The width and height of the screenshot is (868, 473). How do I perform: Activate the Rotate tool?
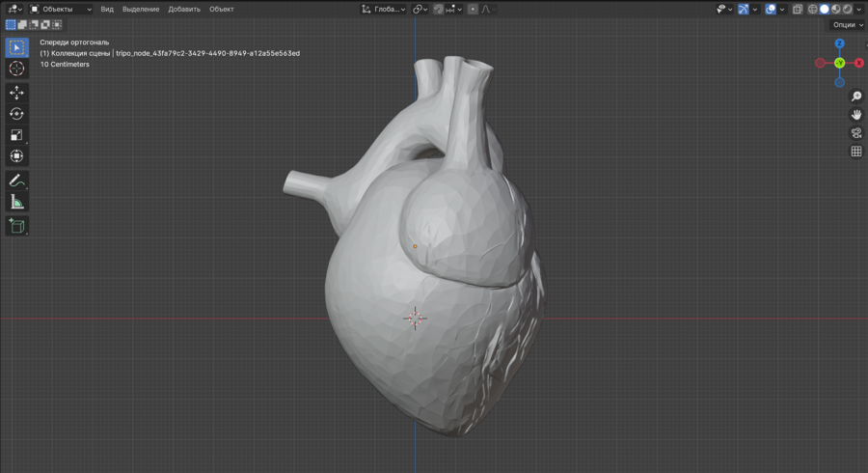tap(16, 114)
